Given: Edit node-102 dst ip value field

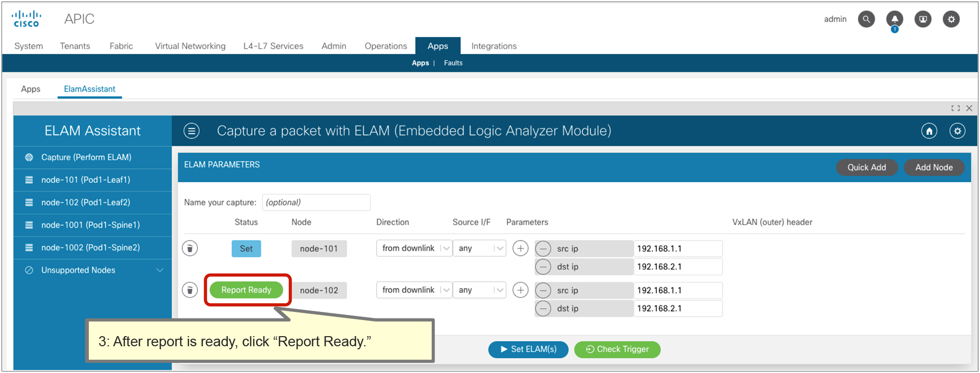Looking at the screenshot, I should [x=678, y=308].
